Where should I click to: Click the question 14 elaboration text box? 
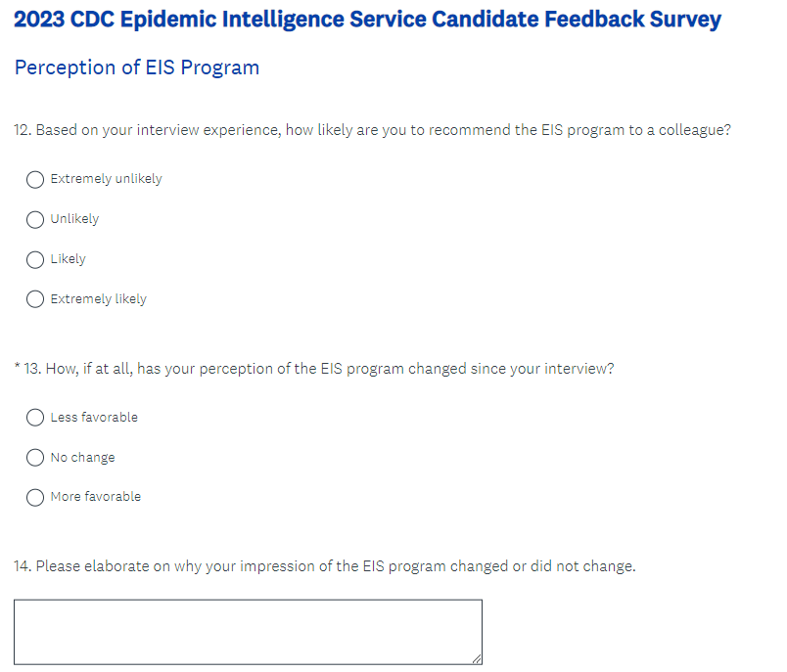tap(248, 631)
